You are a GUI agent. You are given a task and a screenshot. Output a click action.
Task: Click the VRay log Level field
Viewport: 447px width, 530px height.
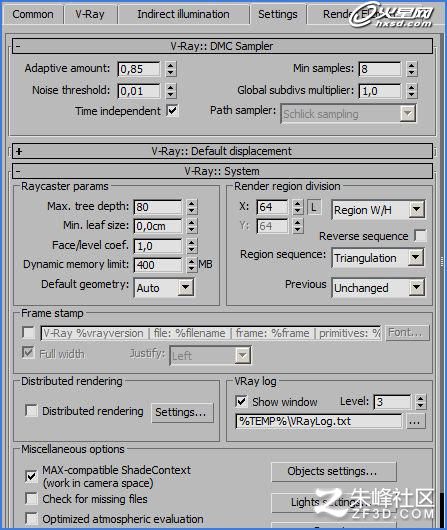click(x=392, y=402)
